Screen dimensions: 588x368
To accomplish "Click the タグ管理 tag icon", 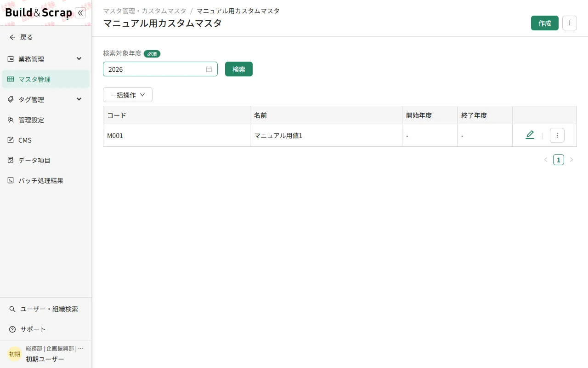I will pyautogui.click(x=11, y=99).
